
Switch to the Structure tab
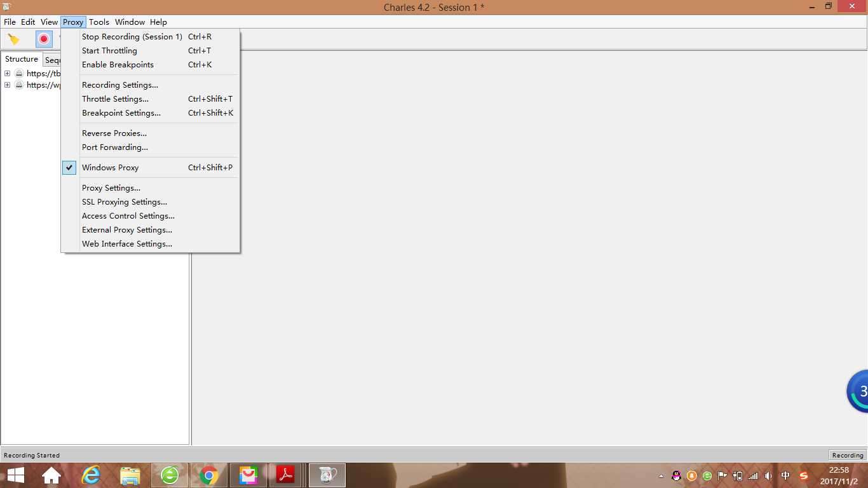[x=22, y=59]
